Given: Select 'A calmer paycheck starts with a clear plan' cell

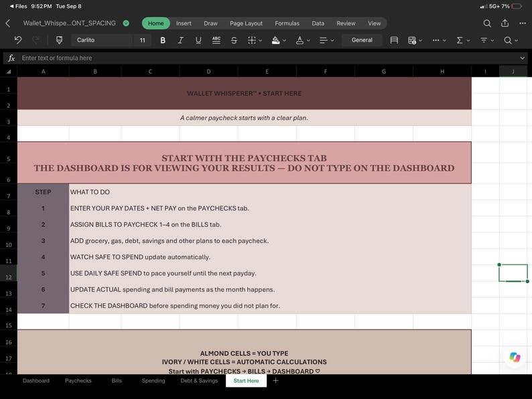Looking at the screenshot, I should point(245,118).
